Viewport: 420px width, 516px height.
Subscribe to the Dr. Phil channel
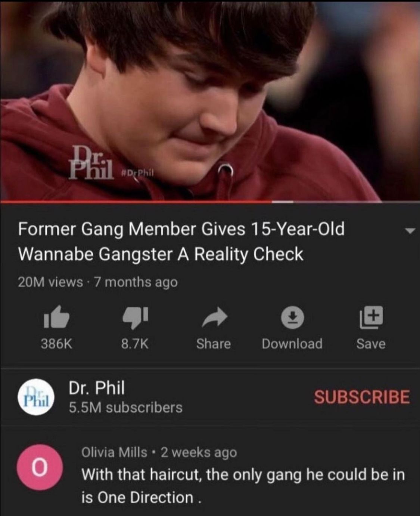(x=362, y=397)
